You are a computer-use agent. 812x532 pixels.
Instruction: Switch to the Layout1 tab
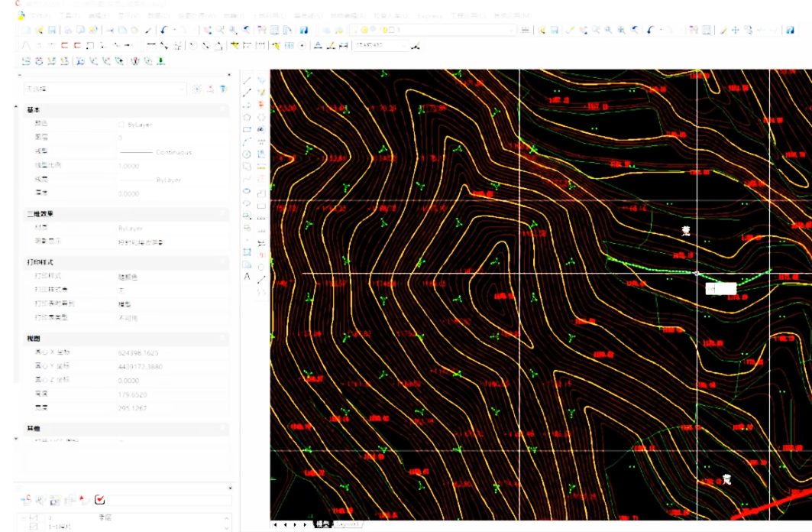click(348, 525)
